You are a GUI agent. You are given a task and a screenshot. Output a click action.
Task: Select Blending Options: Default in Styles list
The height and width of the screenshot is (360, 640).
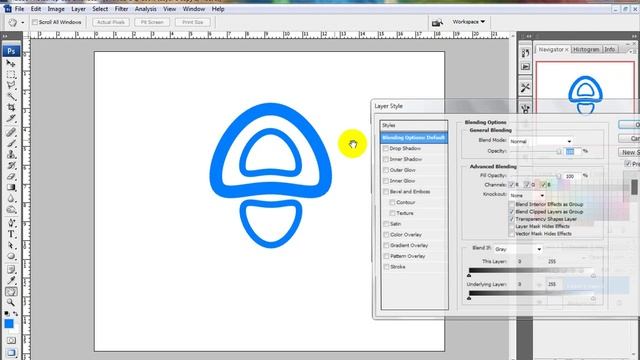414,138
